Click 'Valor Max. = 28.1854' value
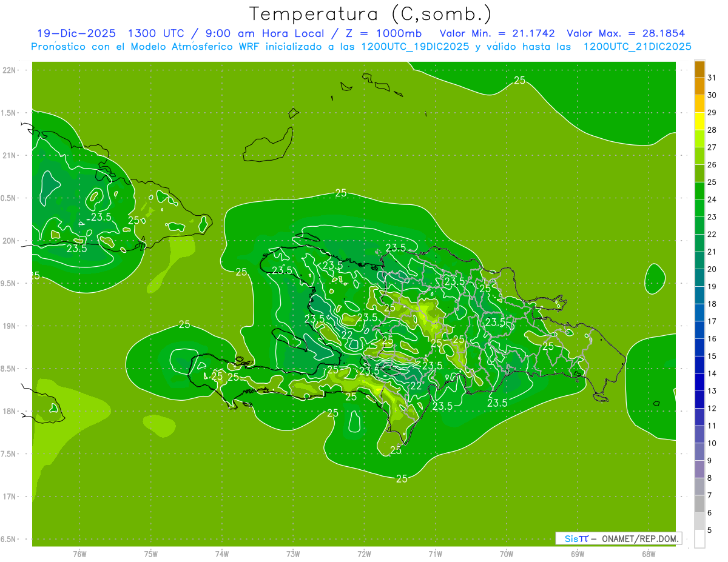 [x=625, y=33]
